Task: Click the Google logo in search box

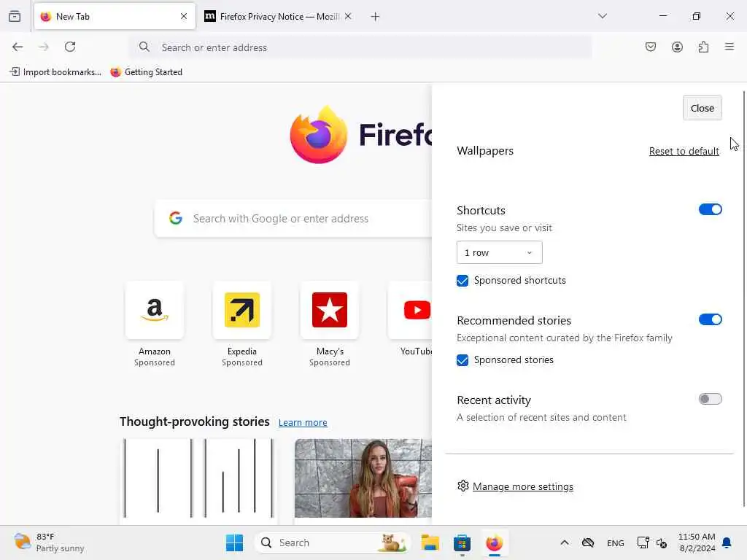Action: pos(176,218)
